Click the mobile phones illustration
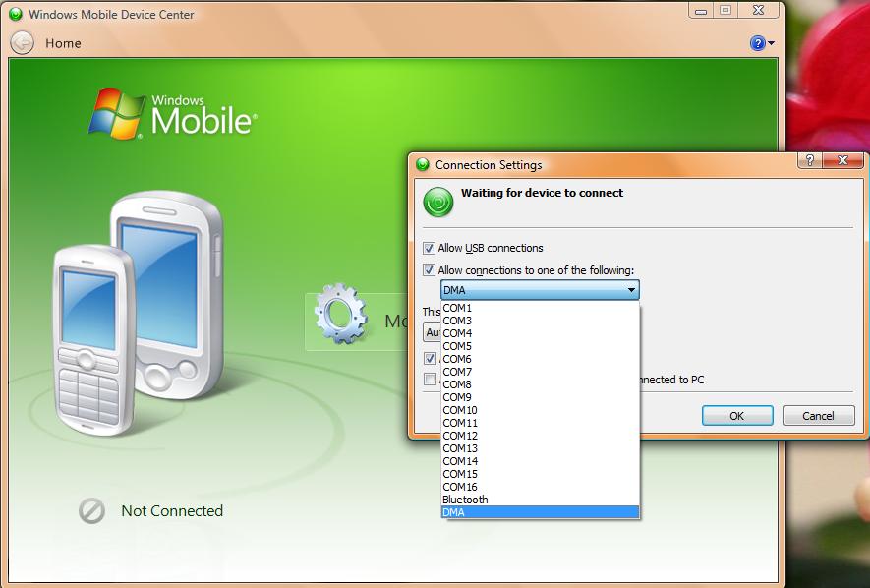 coord(139,314)
